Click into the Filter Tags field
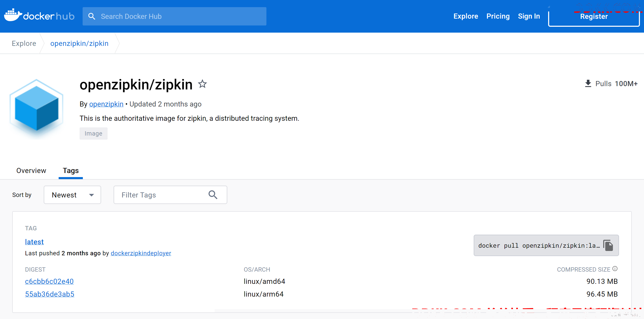Screen dimensions: 644x319 (170, 195)
